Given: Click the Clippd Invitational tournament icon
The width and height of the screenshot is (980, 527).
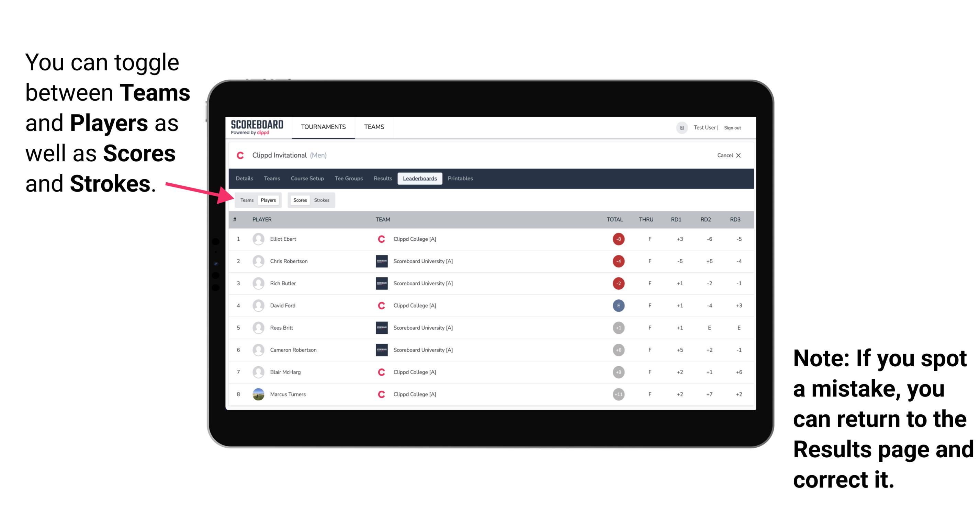Looking at the screenshot, I should click(241, 155).
